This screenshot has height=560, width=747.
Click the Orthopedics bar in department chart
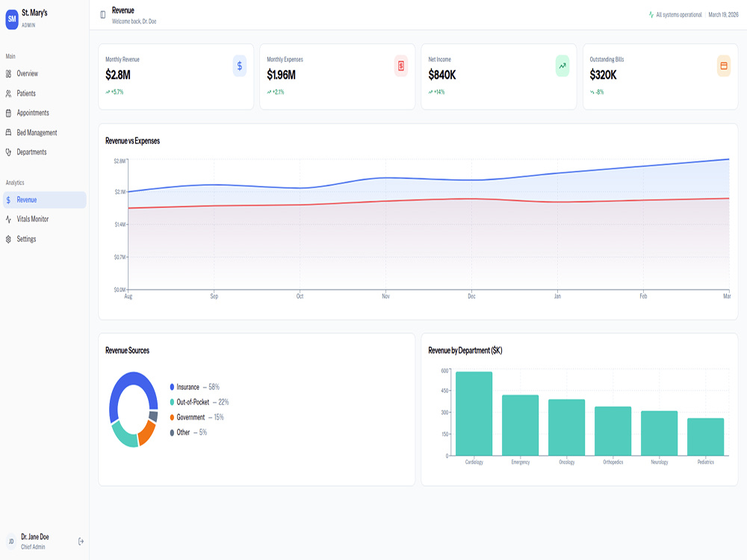613,432
